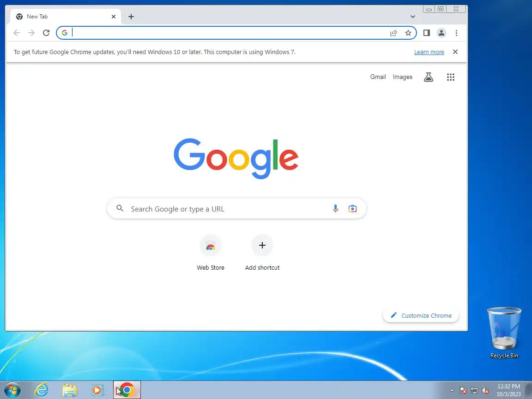
Task: Click the Google icon in address bar
Action: pyautogui.click(x=65, y=33)
